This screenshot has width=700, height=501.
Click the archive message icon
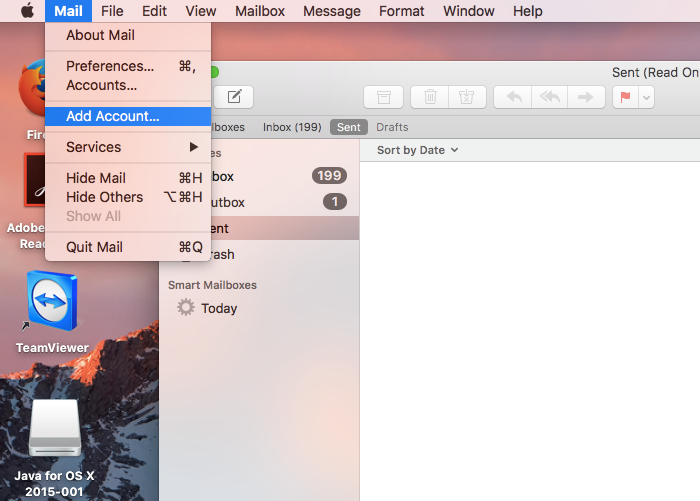point(383,97)
